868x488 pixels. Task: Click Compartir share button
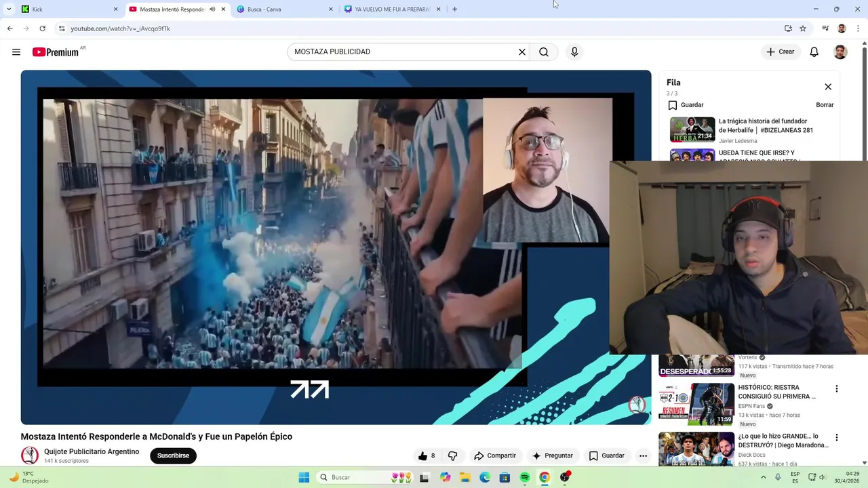[495, 455]
